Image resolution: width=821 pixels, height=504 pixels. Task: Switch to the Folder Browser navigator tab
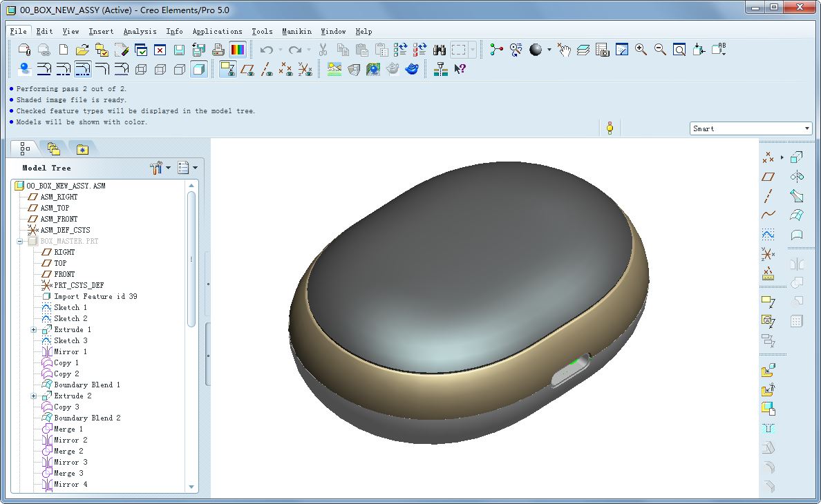[x=53, y=149]
